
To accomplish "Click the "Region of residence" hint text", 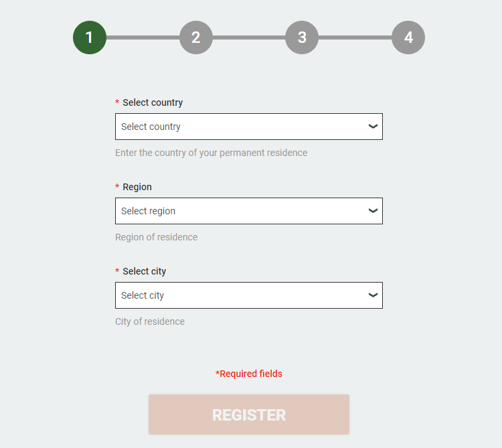I will coord(156,237).
